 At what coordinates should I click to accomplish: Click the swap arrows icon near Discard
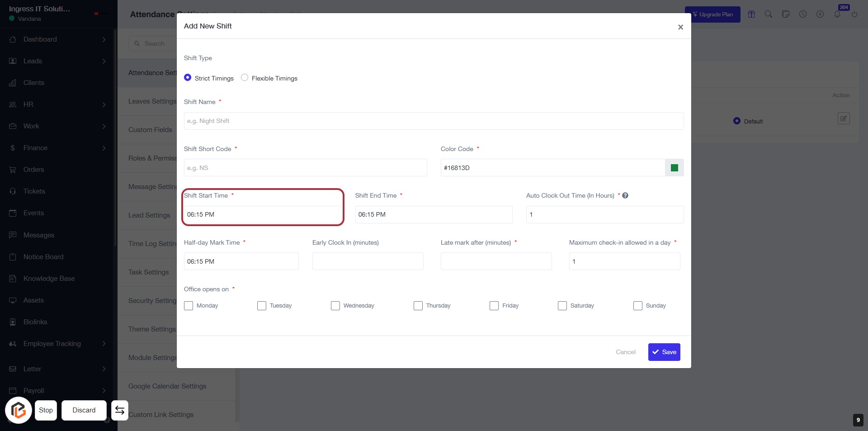[120, 410]
